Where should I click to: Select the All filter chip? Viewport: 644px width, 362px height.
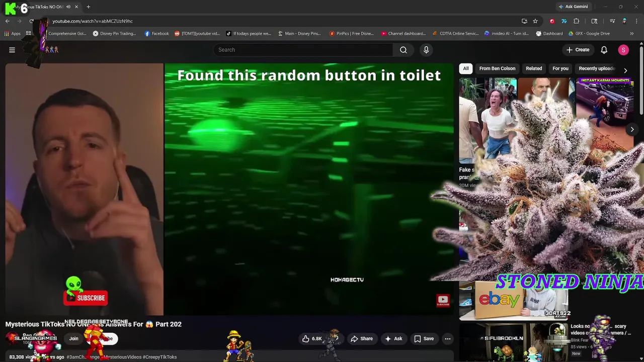pyautogui.click(x=466, y=68)
